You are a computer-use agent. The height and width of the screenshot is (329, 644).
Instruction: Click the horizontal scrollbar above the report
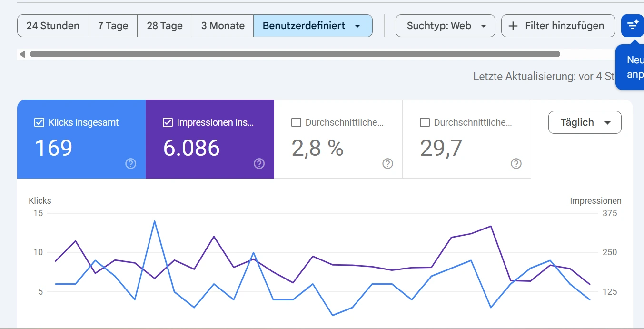coord(295,54)
